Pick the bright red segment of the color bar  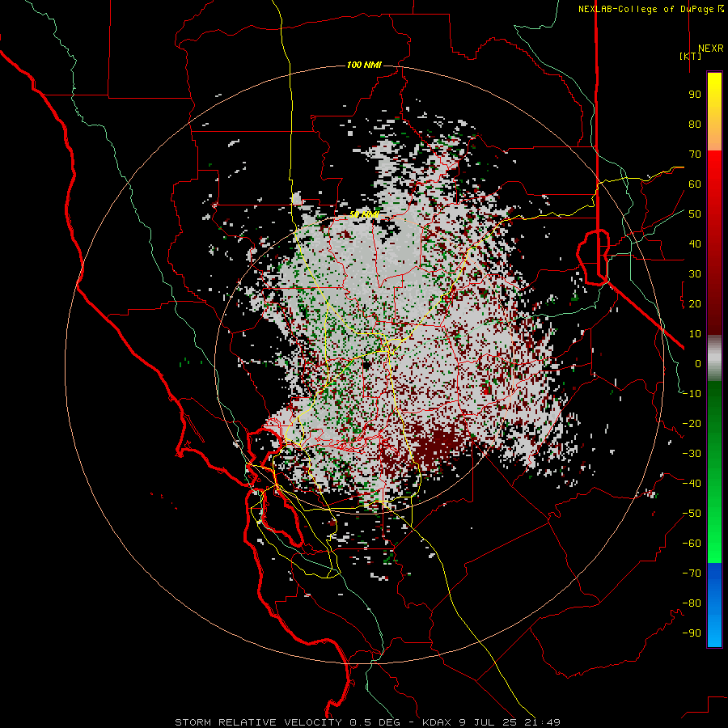714,165
